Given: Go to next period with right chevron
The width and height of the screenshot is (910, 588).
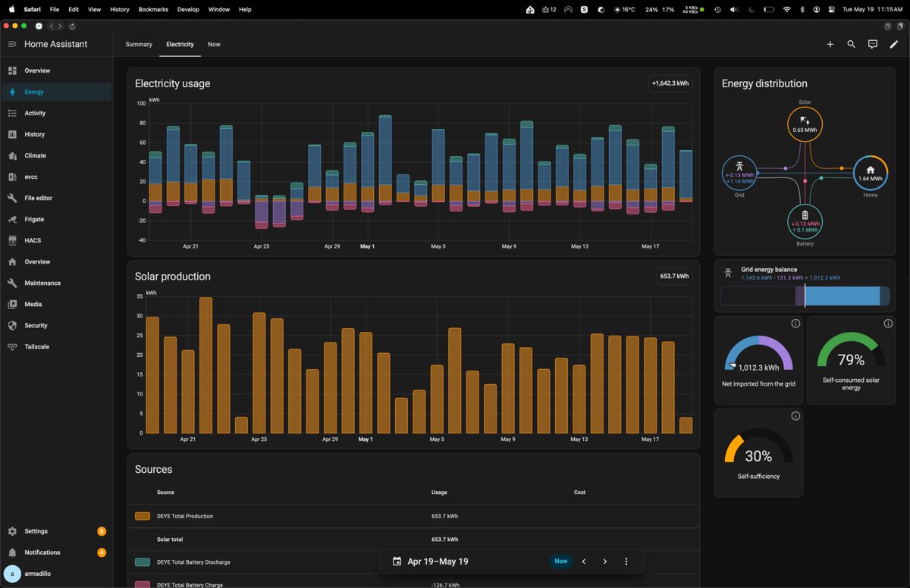Looking at the screenshot, I should (x=605, y=561).
